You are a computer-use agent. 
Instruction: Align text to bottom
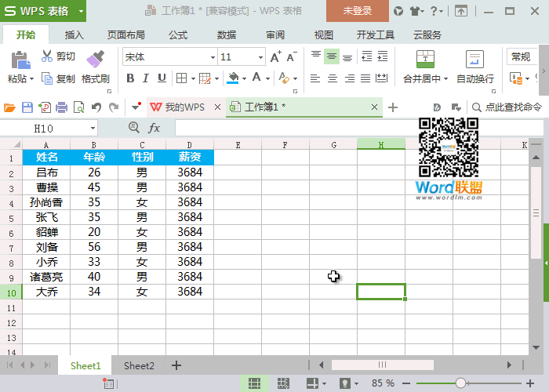[x=347, y=57]
